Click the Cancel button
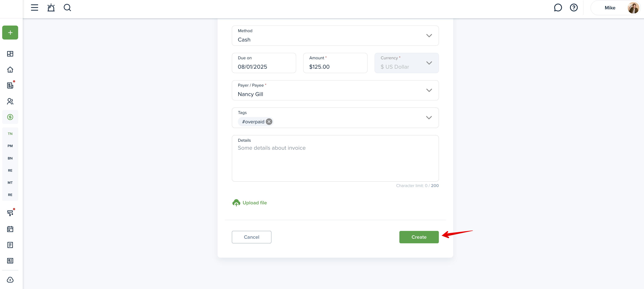The image size is (644, 289). [251, 237]
